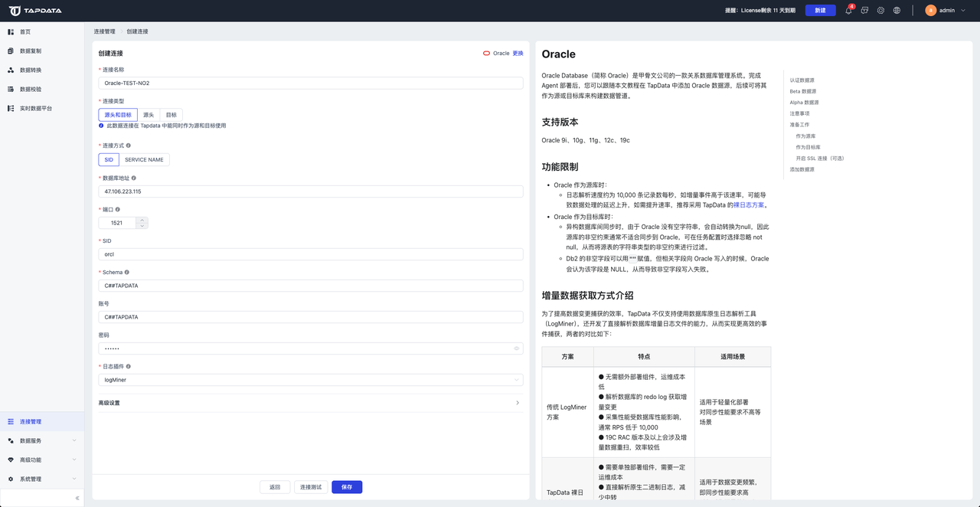
Task: Click info icon beside 数据库地址
Action: coord(134,178)
